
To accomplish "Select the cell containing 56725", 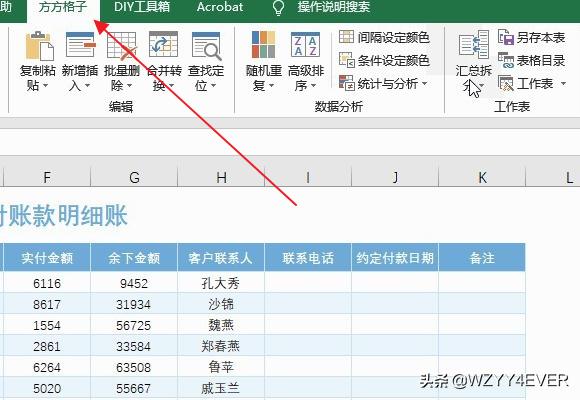I will coord(134,325).
